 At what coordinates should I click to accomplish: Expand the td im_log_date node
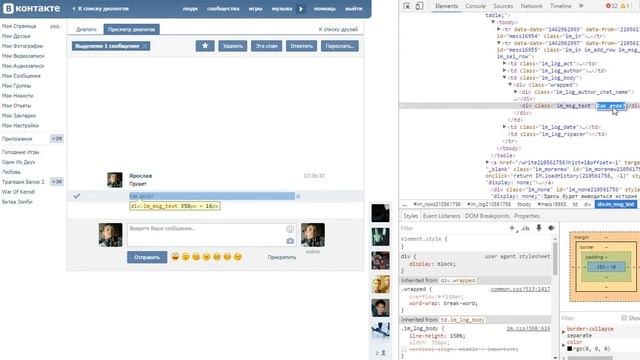pyautogui.click(x=504, y=127)
